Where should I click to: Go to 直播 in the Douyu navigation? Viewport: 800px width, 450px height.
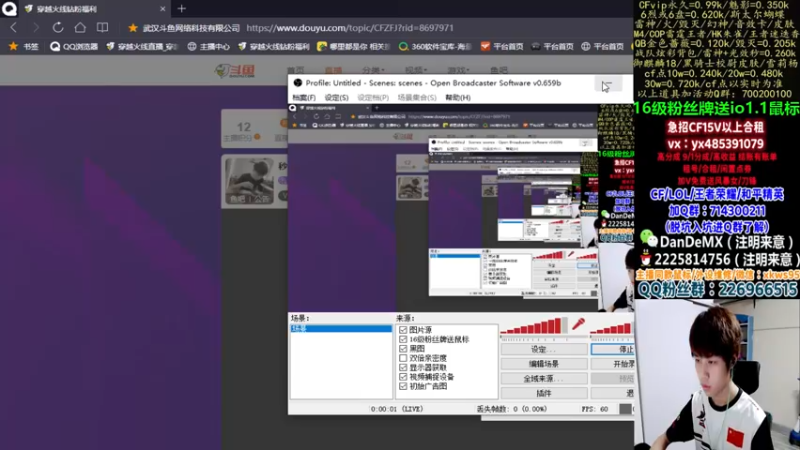(333, 70)
